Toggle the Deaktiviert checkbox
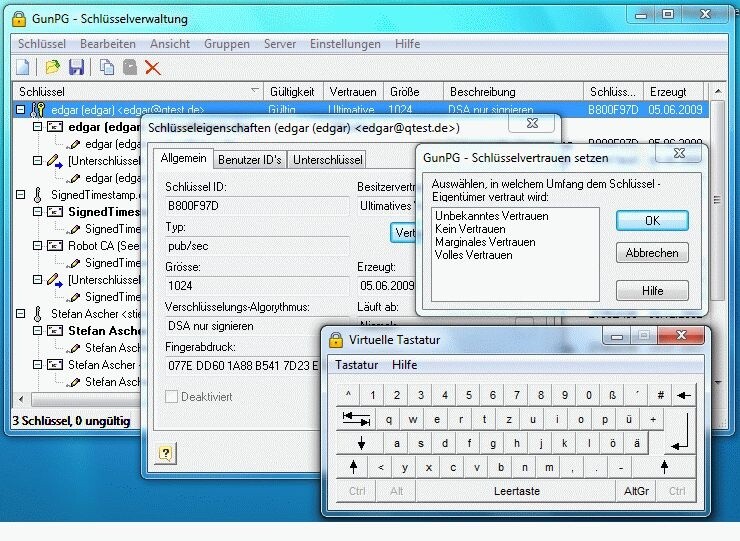Screen dimensions: 740x541 [x=171, y=397]
